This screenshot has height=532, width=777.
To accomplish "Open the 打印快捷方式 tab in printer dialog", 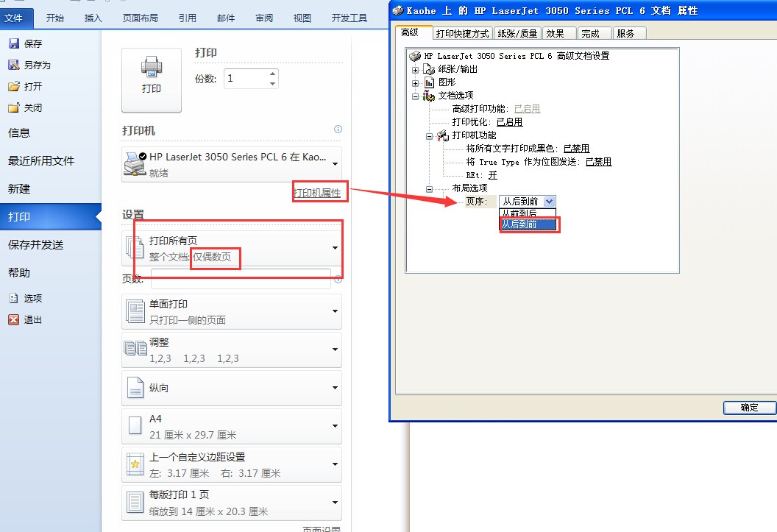I will tap(462, 33).
